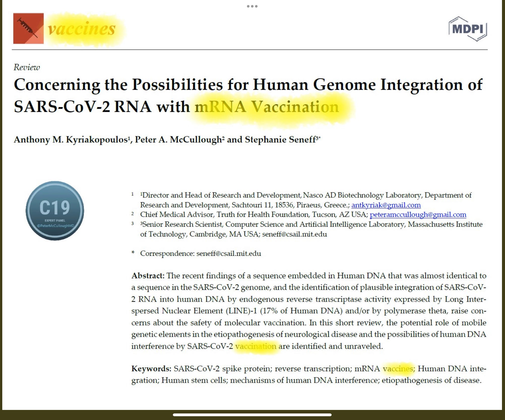Click the bold 'Keywords:' heading
Image resolution: width=505 pixels, height=420 pixels.
(x=151, y=369)
